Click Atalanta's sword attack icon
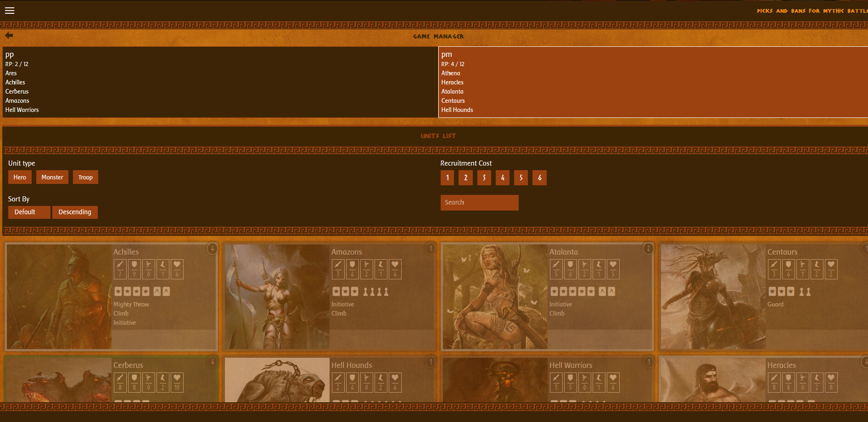 (556, 269)
